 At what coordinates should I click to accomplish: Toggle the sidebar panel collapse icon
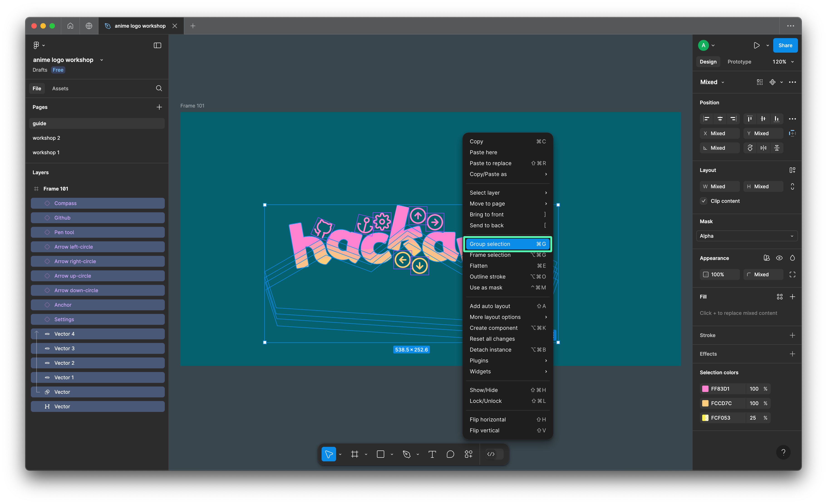pyautogui.click(x=157, y=45)
